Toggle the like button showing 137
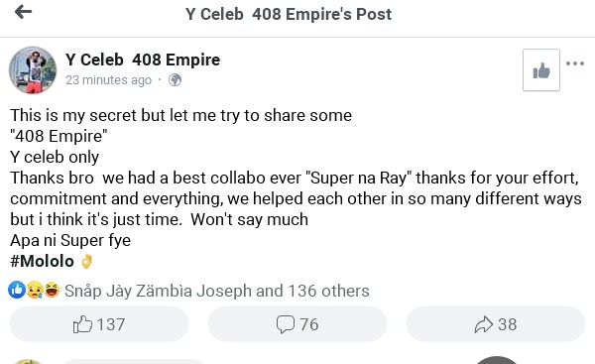595x364 pixels. 99,324
